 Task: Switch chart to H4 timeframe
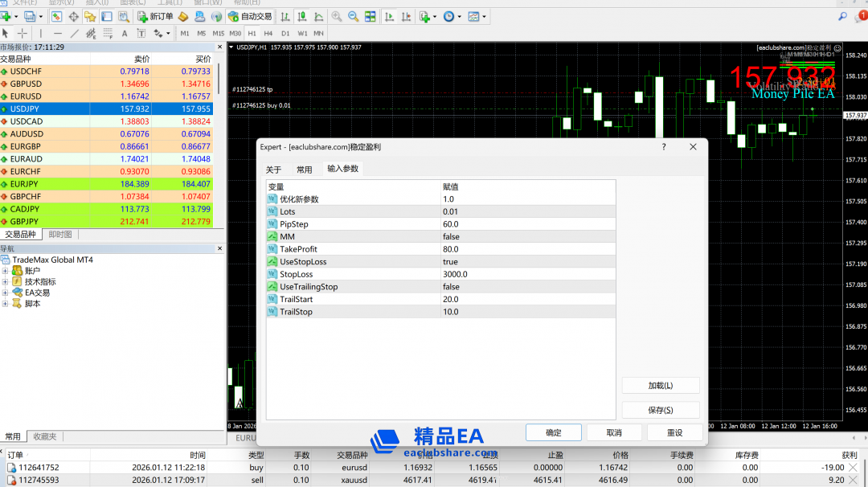click(x=268, y=33)
